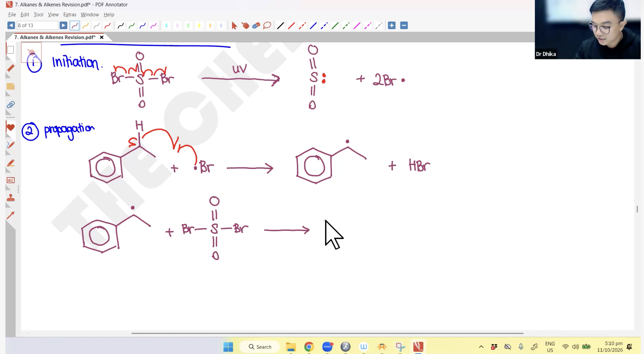Select the Text box tool in sidebar
This screenshot has width=644, height=354.
click(x=11, y=180)
